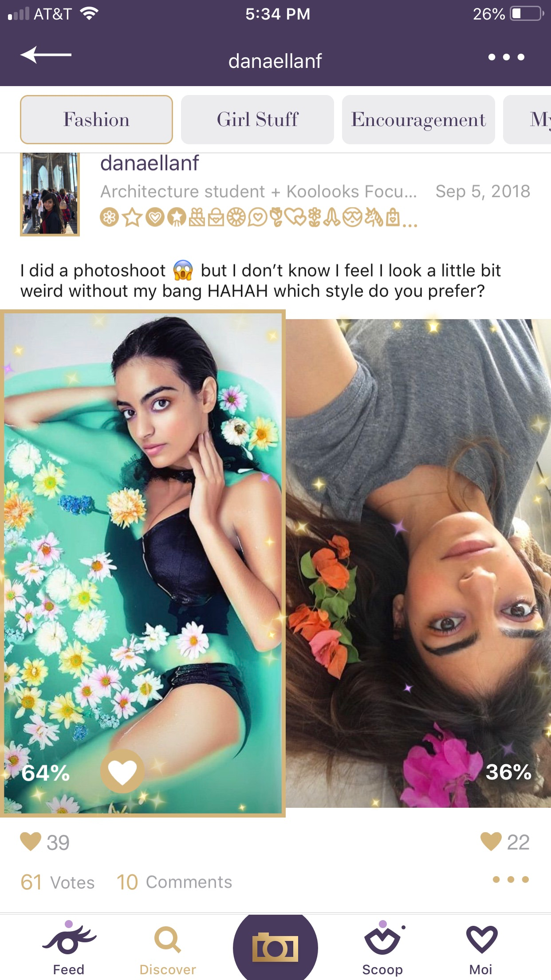Expand the row of gold badge icons
The height and width of the screenshot is (980, 551).
tap(258, 218)
